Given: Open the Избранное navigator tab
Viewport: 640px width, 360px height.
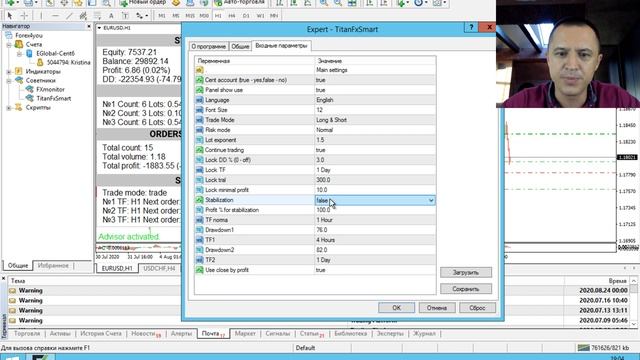Looking at the screenshot, I should pyautogui.click(x=53, y=265).
